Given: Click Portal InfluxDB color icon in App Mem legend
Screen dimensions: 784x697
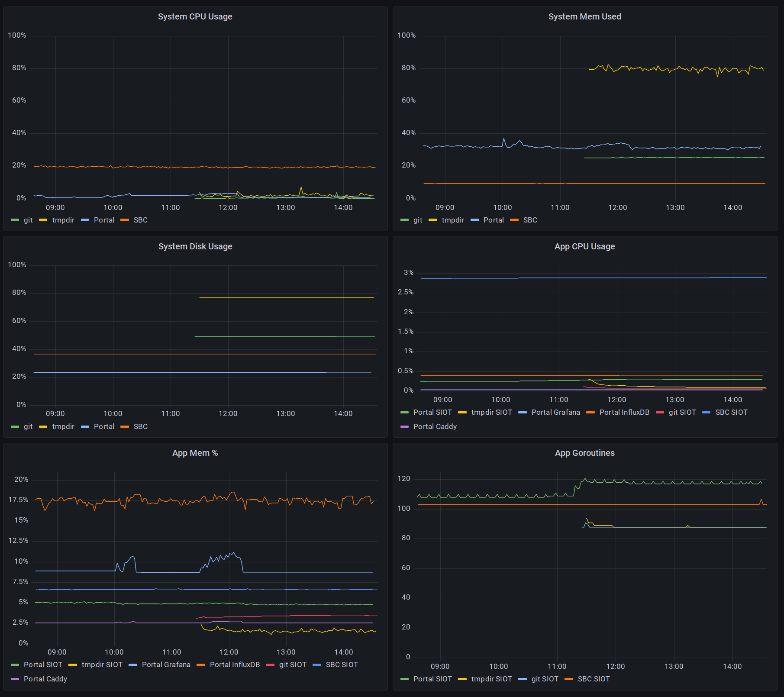Looking at the screenshot, I should tap(201, 665).
